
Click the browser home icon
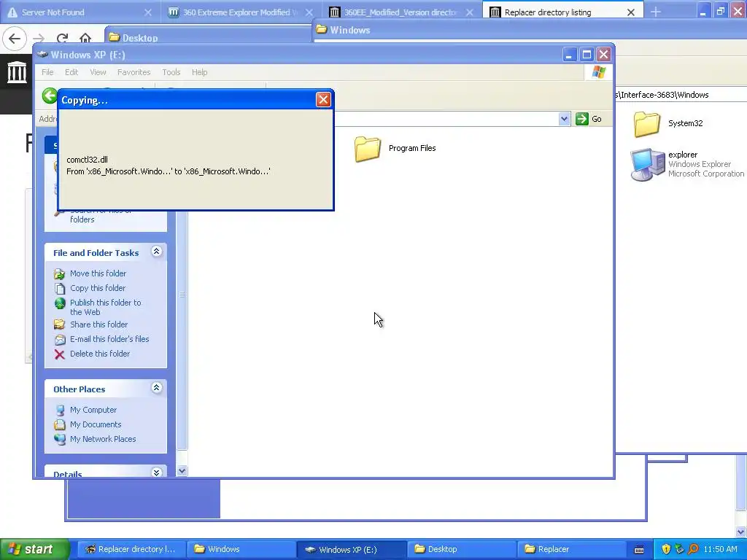pos(85,38)
